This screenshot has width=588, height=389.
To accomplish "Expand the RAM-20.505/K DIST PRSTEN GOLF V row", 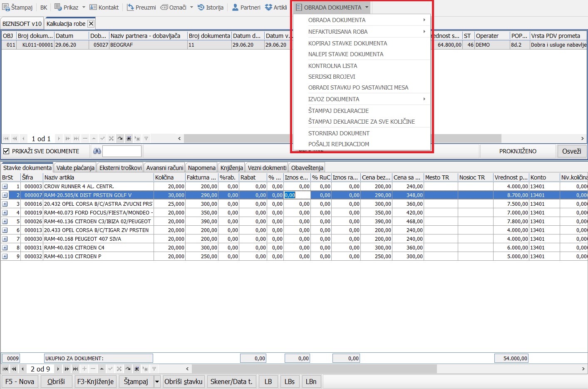I will click(x=5, y=195).
